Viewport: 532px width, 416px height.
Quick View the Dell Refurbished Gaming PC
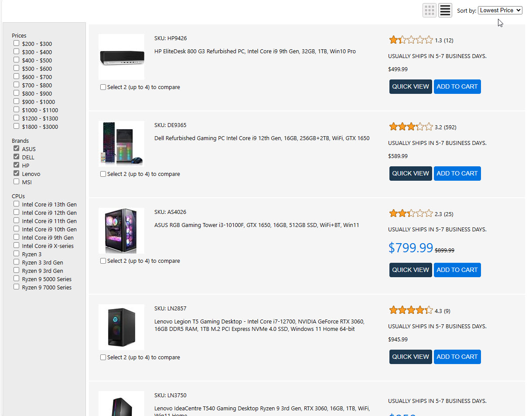410,173
